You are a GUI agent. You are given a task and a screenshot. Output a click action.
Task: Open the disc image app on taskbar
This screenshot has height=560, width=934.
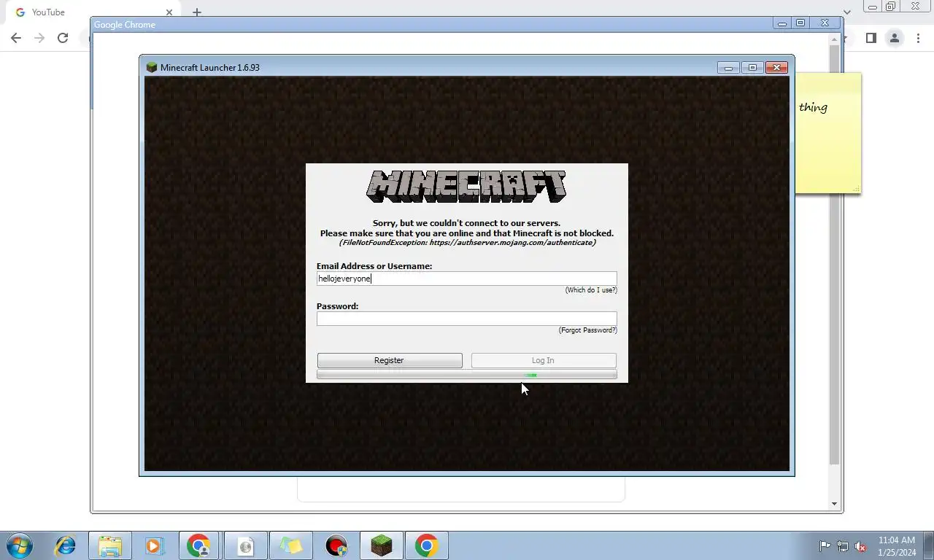[245, 545]
